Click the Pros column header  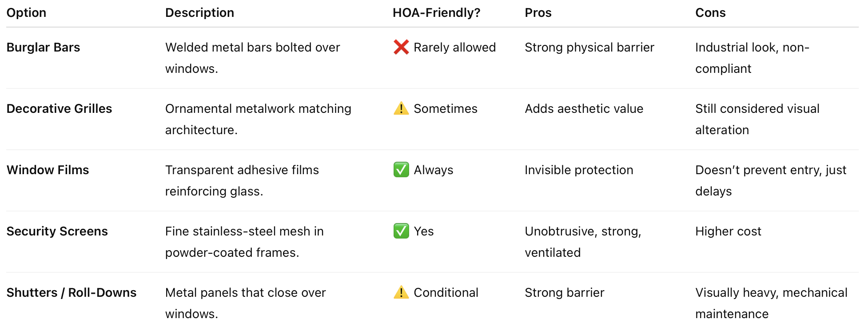click(538, 13)
